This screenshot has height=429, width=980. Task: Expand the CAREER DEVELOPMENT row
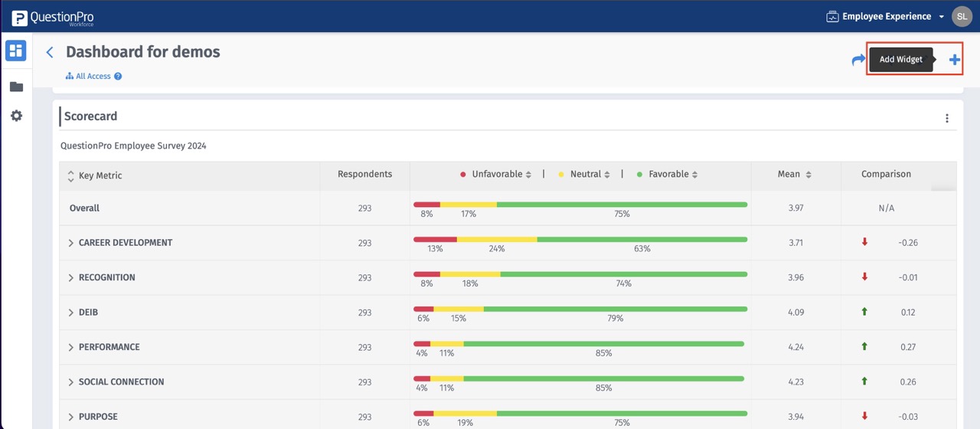coord(71,243)
